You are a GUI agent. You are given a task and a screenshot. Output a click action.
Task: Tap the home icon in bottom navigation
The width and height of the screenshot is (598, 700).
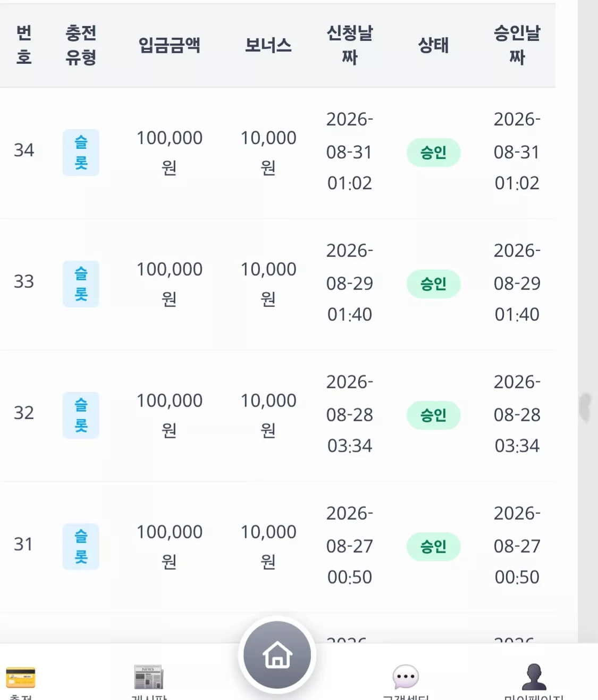pyautogui.click(x=277, y=655)
